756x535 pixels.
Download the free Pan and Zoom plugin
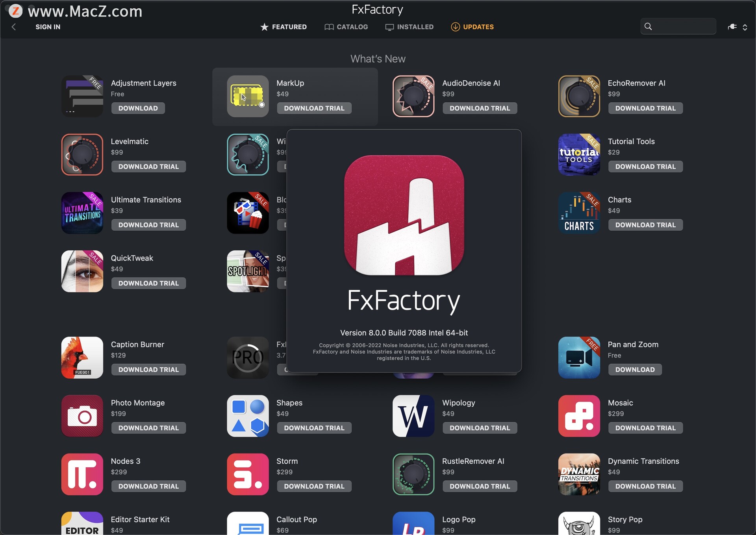635,369
